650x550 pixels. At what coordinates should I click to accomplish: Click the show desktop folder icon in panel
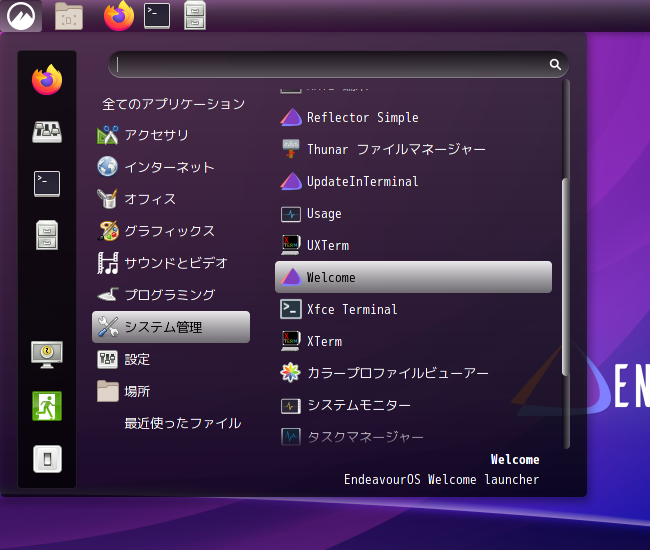pos(69,16)
